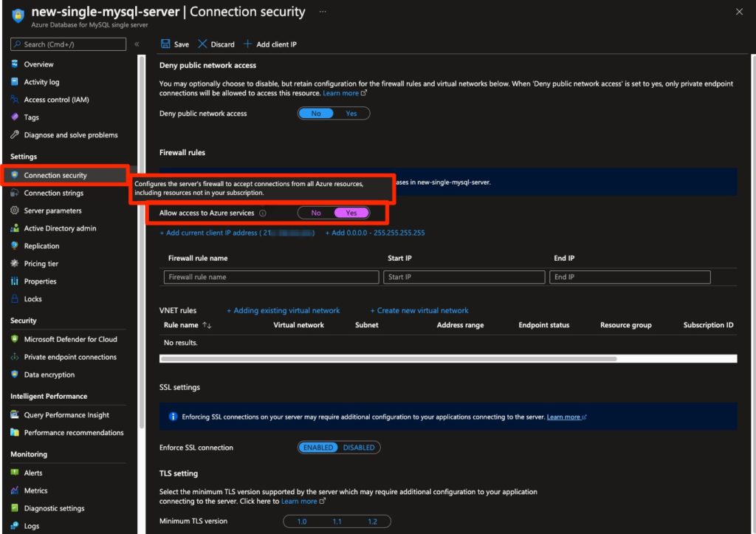The image size is (756, 534).
Task: Click the Save disk icon in toolbar
Action: [x=165, y=44]
